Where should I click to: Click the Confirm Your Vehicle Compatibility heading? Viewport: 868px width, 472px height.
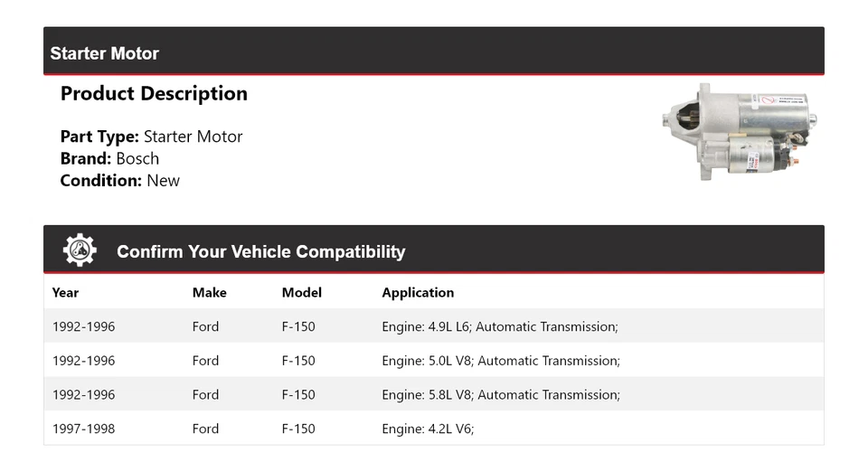[260, 252]
